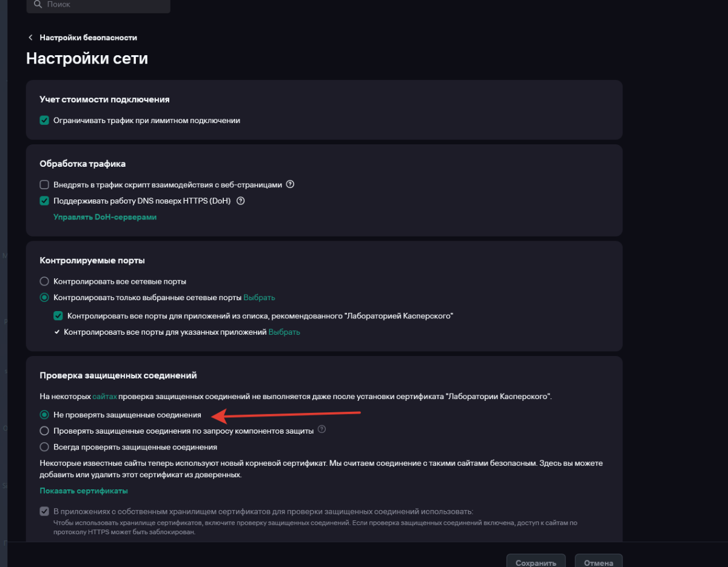Select Контролировать все сетевые порты radio
The width and height of the screenshot is (728, 567).
(x=44, y=281)
